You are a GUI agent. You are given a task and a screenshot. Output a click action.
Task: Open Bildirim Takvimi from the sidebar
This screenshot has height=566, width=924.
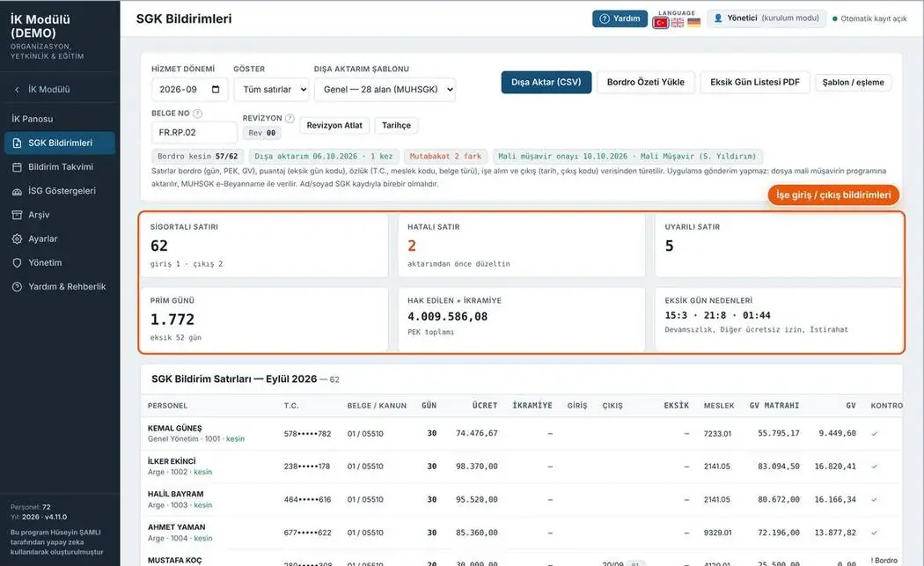tap(60, 167)
